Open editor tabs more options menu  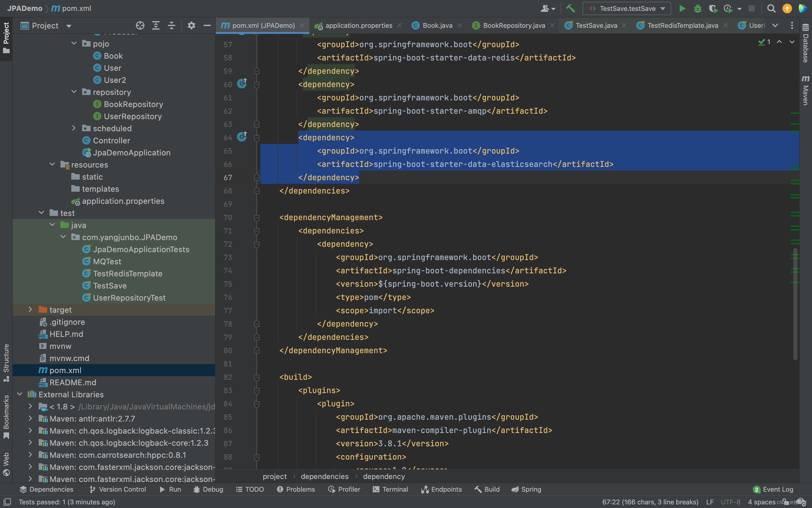tap(792, 25)
